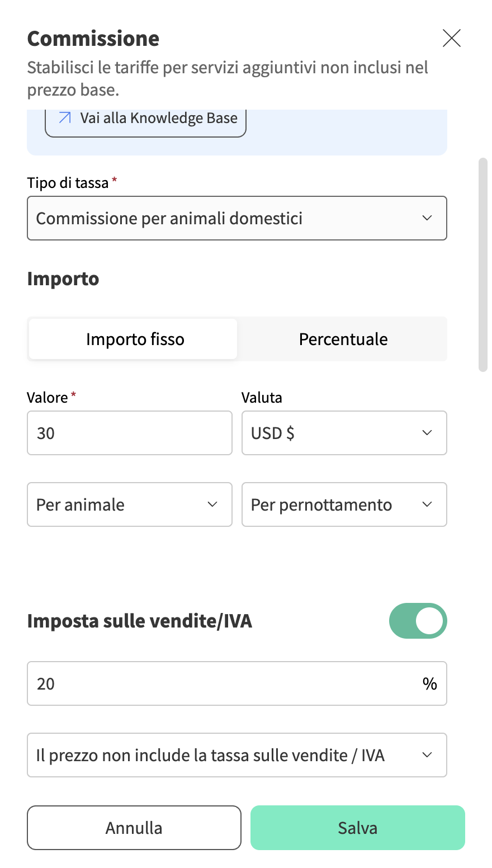Viewport: 492px width, 868px height.
Task: Click the Annulla button
Action: [x=134, y=828]
